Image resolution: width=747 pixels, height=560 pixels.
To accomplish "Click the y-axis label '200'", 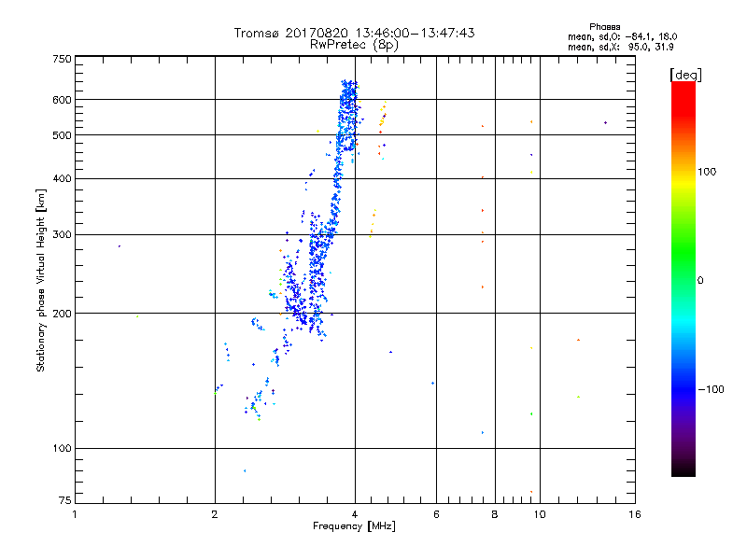I will point(62,314).
